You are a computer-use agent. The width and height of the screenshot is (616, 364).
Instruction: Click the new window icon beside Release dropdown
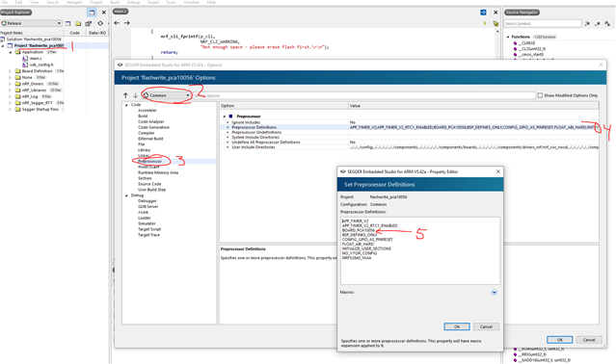(68, 23)
